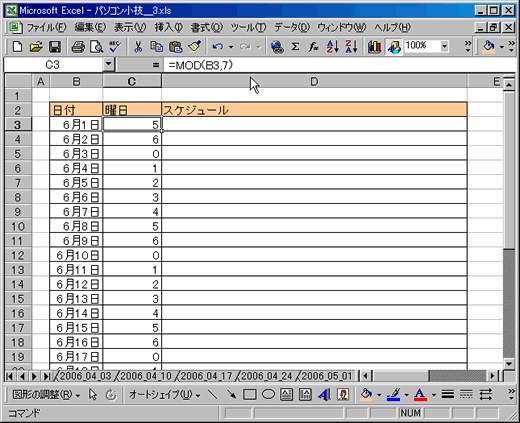Screen dimensions: 520x423
Task: Paste from clipboard icon
Action: click(x=176, y=47)
